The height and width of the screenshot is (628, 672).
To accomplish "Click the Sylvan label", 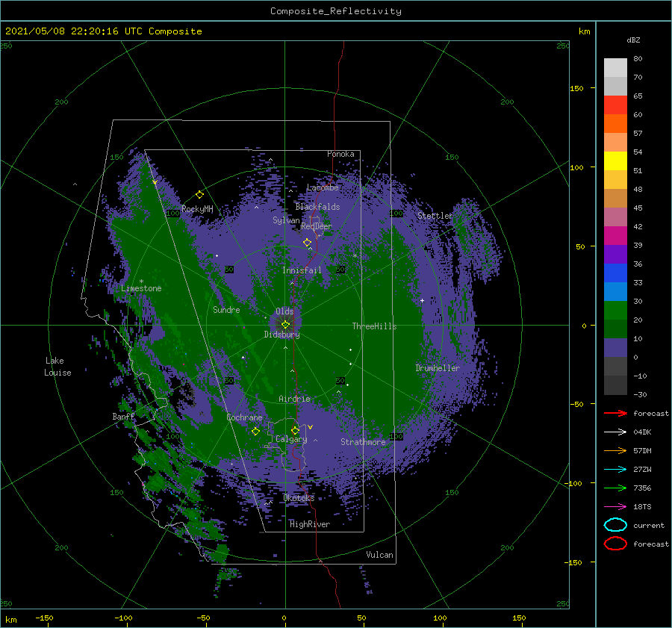I will pos(286,220).
